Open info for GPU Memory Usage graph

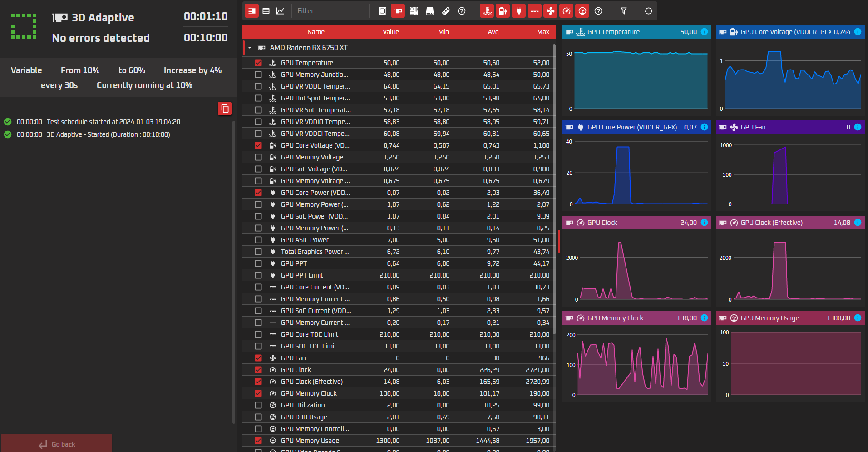[858, 318]
